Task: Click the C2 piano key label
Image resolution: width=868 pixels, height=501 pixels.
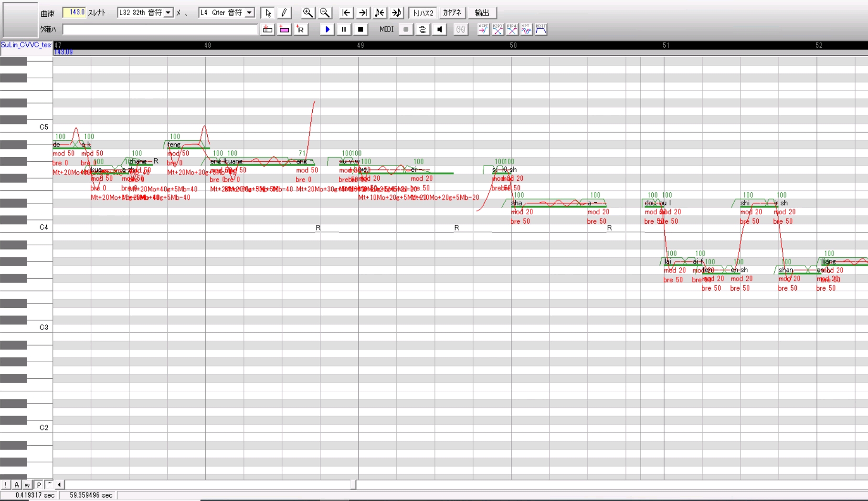Action: 44,428
